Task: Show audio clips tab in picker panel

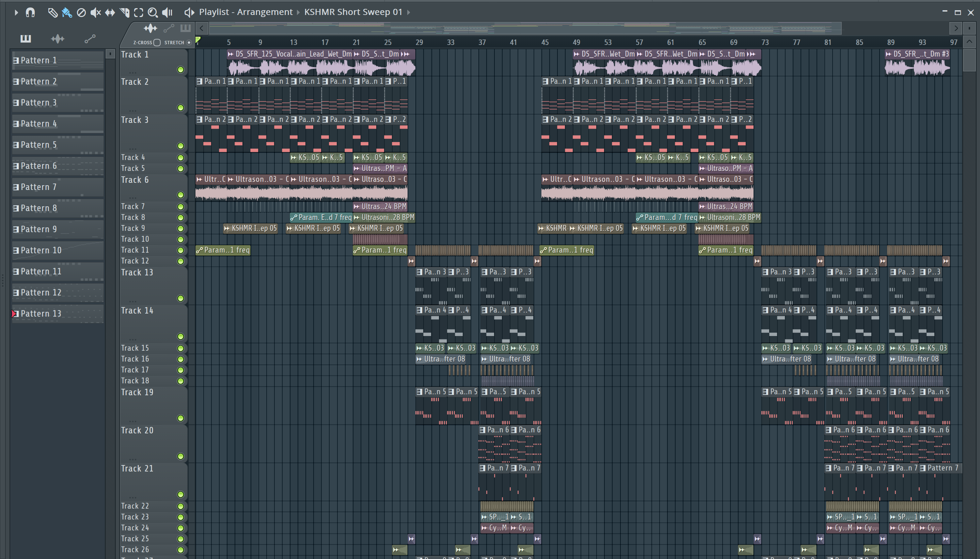Action: point(58,39)
